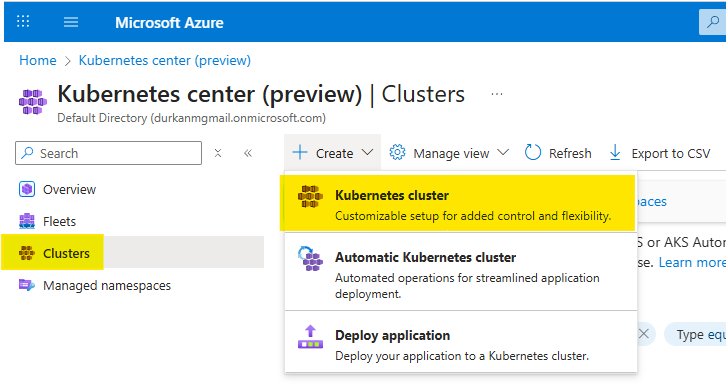Click the Fleets icon in sidebar
726x386 pixels.
27,221
